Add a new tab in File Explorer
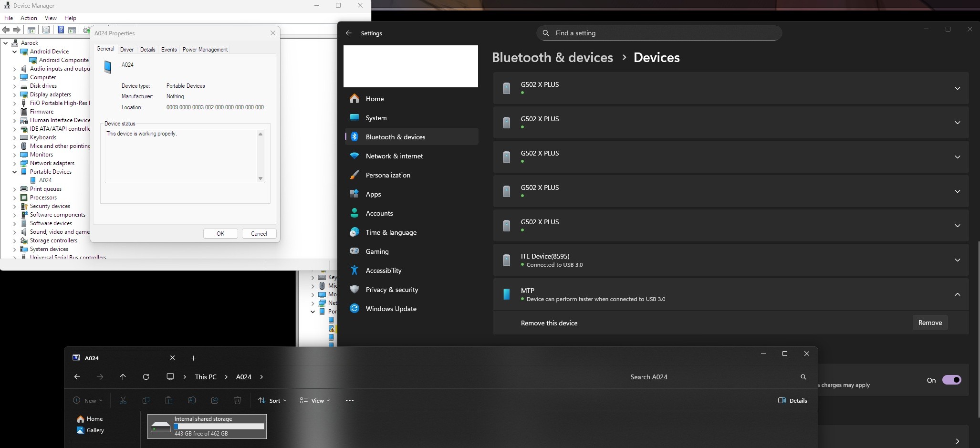The height and width of the screenshot is (448, 980). pyautogui.click(x=193, y=358)
